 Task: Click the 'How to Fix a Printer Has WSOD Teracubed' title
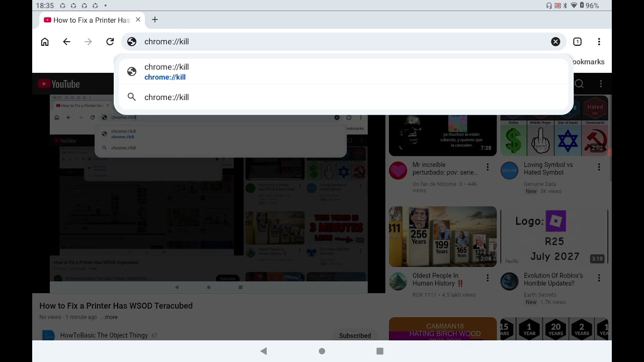116,306
